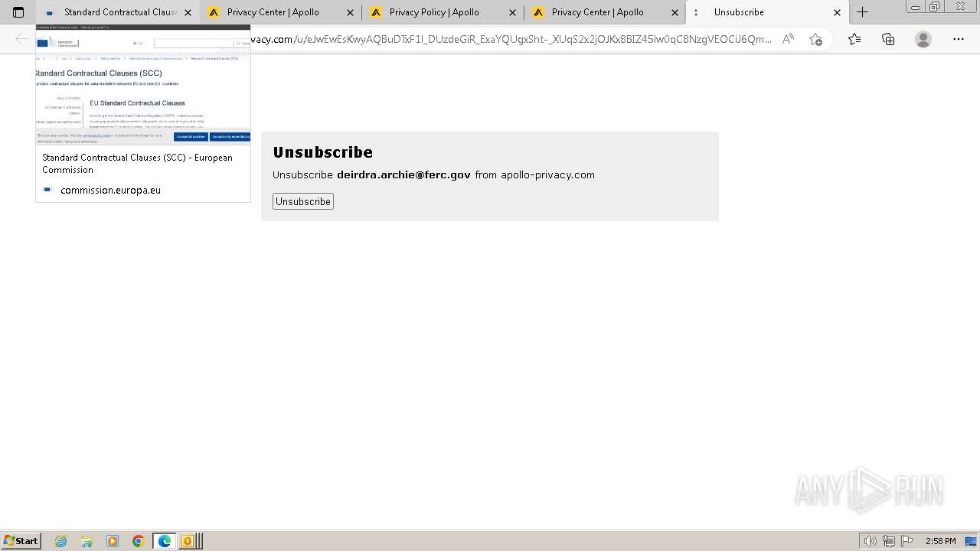Toggle Read aloud icon in address bar
The width and height of the screenshot is (980, 551).
tap(788, 39)
